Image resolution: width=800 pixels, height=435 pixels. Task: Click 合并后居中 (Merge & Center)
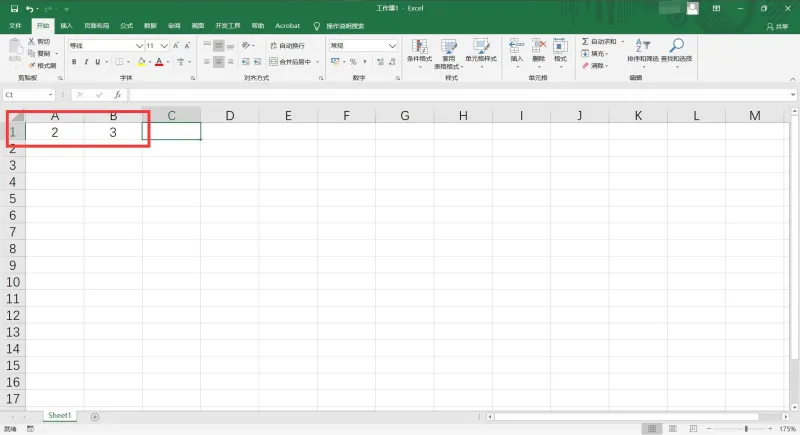290,62
